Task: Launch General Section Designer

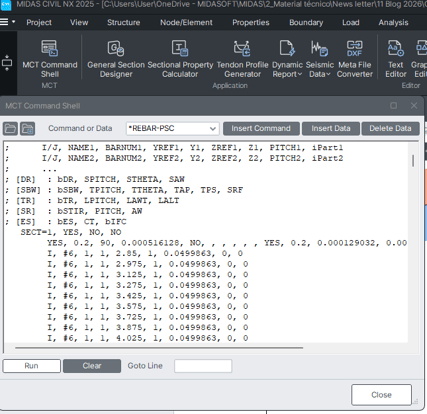Action: (x=116, y=59)
